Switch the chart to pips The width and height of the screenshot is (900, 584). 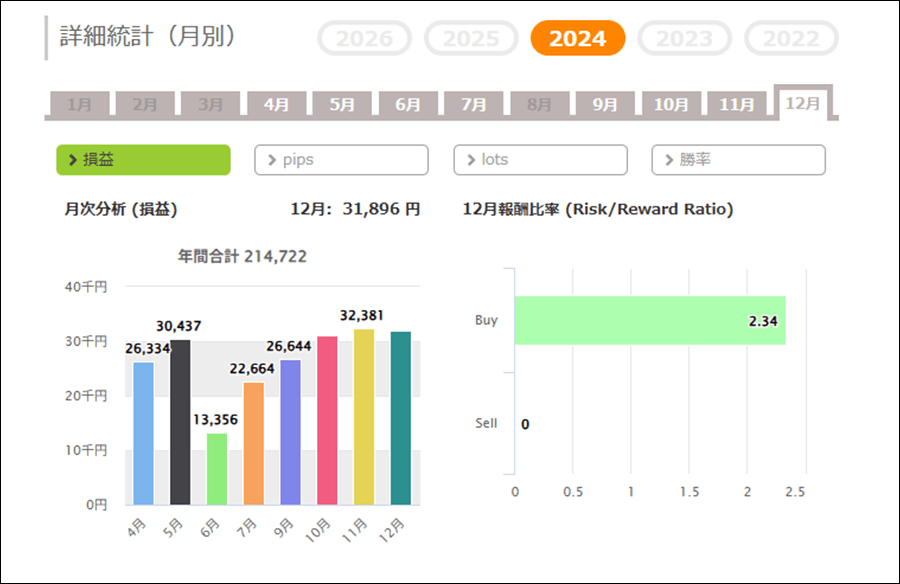point(341,160)
